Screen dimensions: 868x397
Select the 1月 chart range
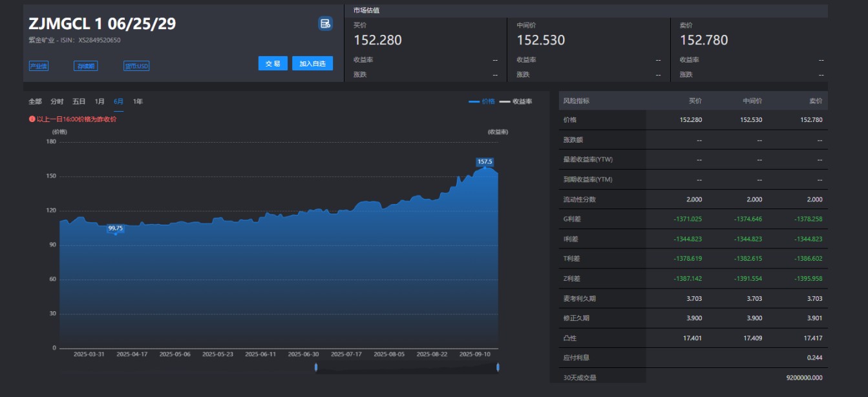pos(100,101)
